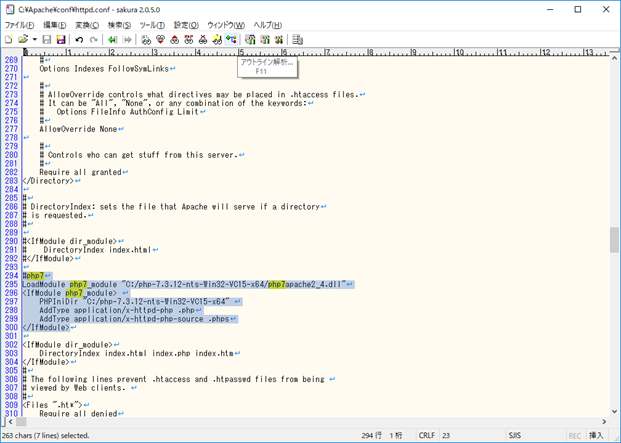This screenshot has height=443, width=621.
Task: Undo the last edit
Action: click(79, 40)
